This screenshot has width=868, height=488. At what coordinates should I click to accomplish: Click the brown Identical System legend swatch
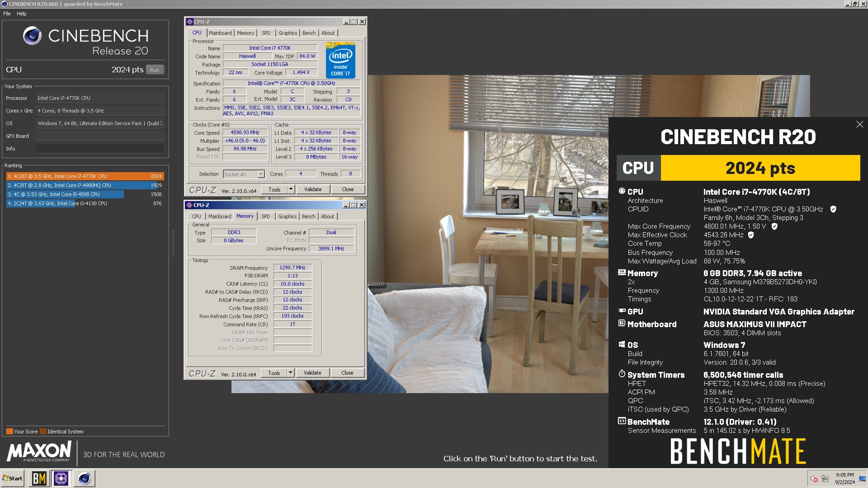pos(43,431)
